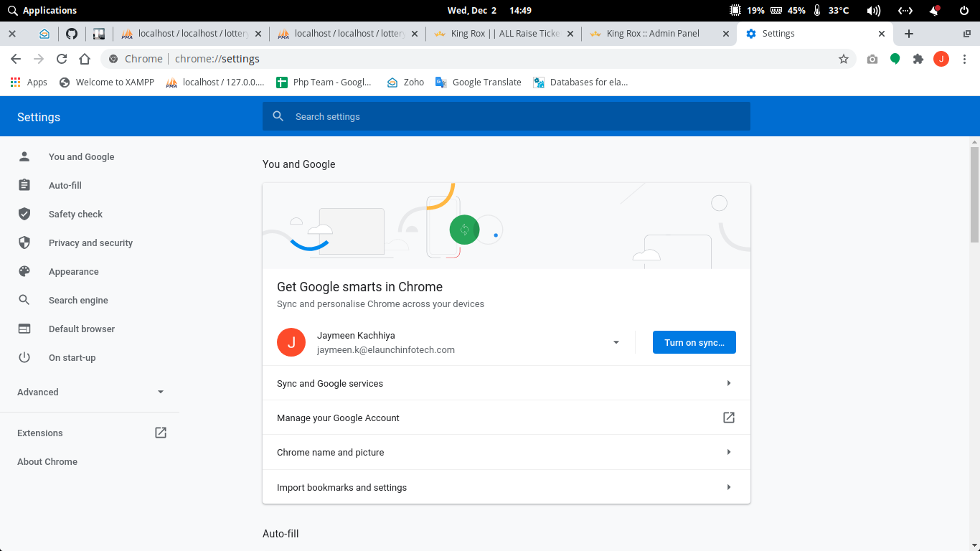Open the network connection indicator
This screenshot has height=551, width=980.
905,10
